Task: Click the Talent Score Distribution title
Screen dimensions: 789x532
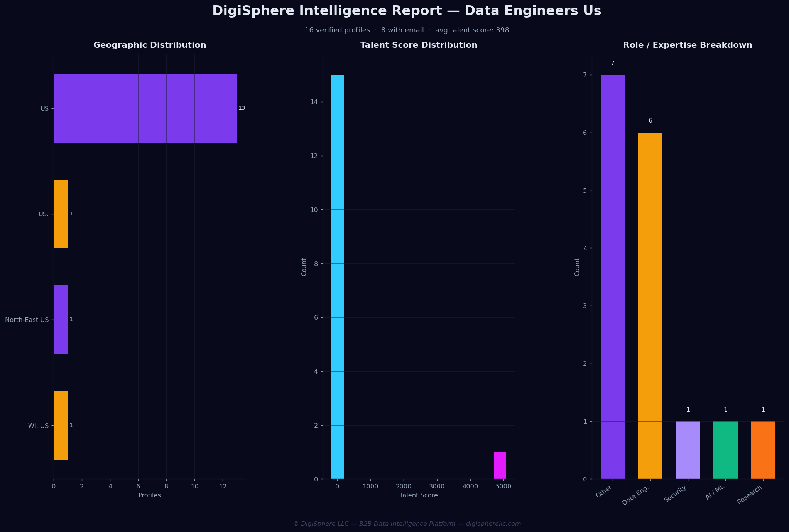Action: point(419,45)
